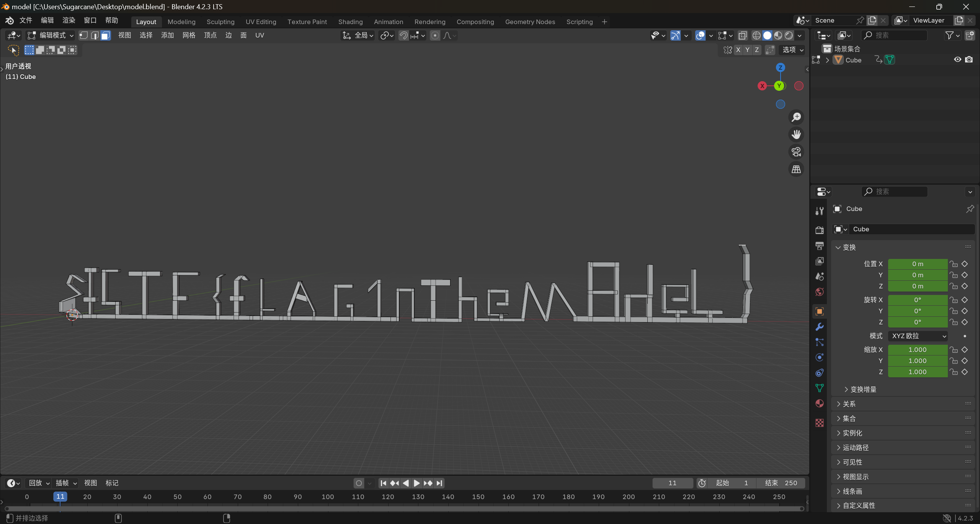Open the 网格 menu
The height and width of the screenshot is (524, 980).
click(x=189, y=36)
